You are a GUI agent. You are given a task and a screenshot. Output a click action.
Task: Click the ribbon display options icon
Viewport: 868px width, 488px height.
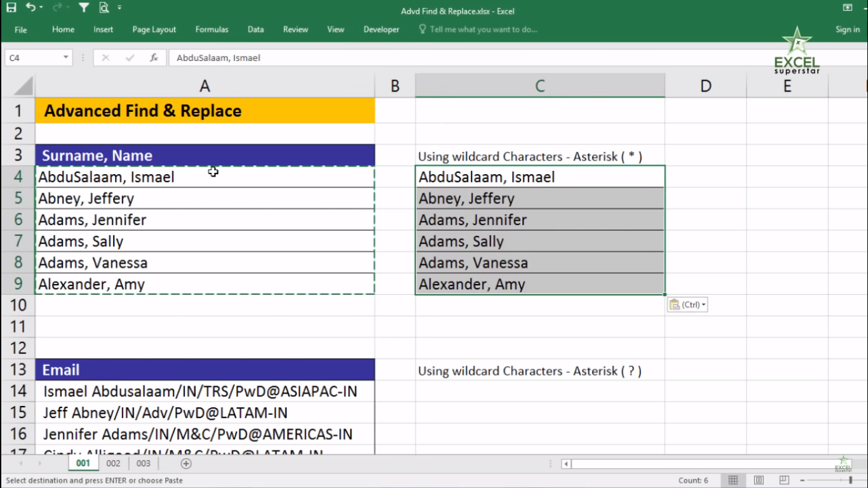tap(848, 8)
